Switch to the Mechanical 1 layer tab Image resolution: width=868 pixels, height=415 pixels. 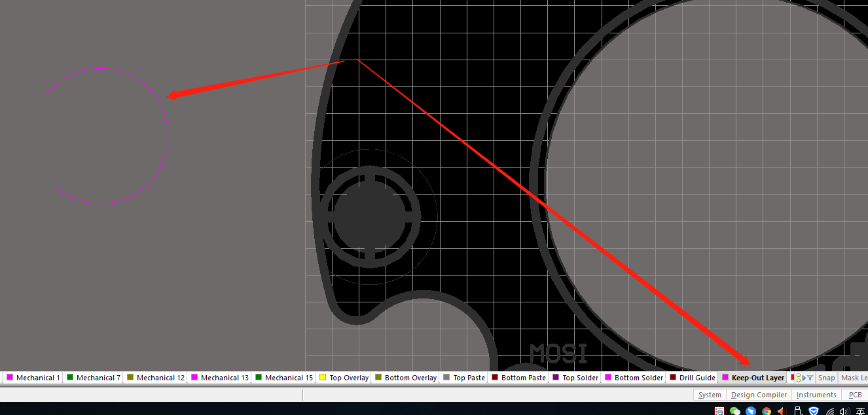click(x=33, y=378)
